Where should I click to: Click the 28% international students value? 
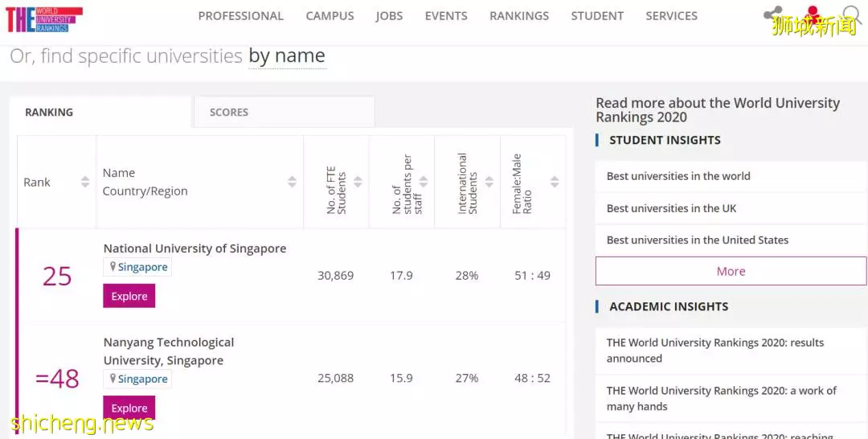(x=467, y=276)
